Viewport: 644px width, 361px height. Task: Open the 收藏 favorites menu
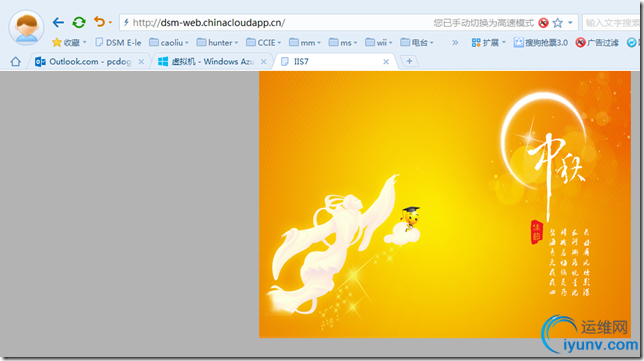69,42
